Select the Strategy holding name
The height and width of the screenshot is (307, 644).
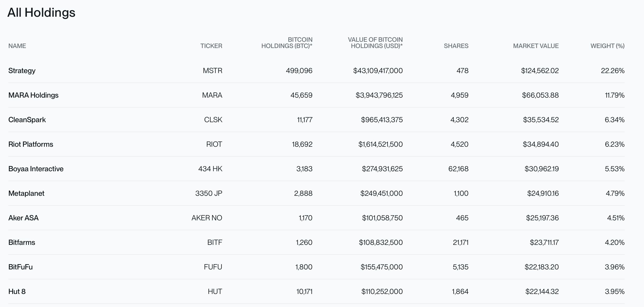(22, 71)
